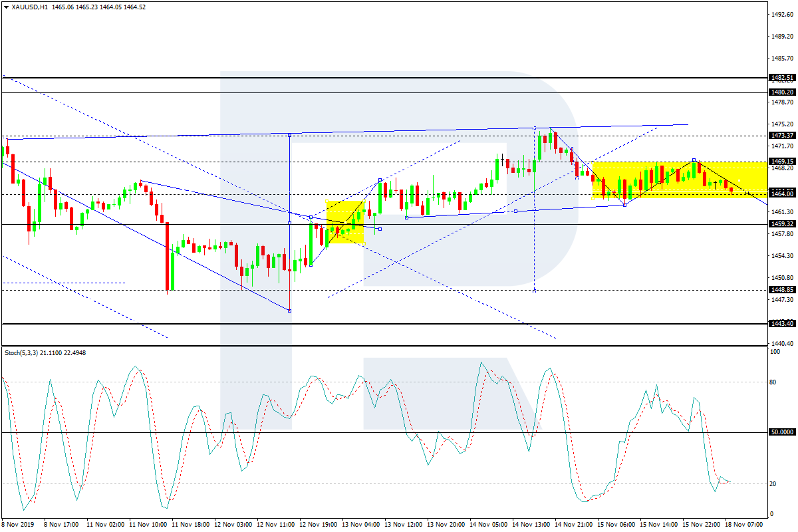
Task: Click the small triangle icon beside XAUUSD,H1
Action: 6,7
